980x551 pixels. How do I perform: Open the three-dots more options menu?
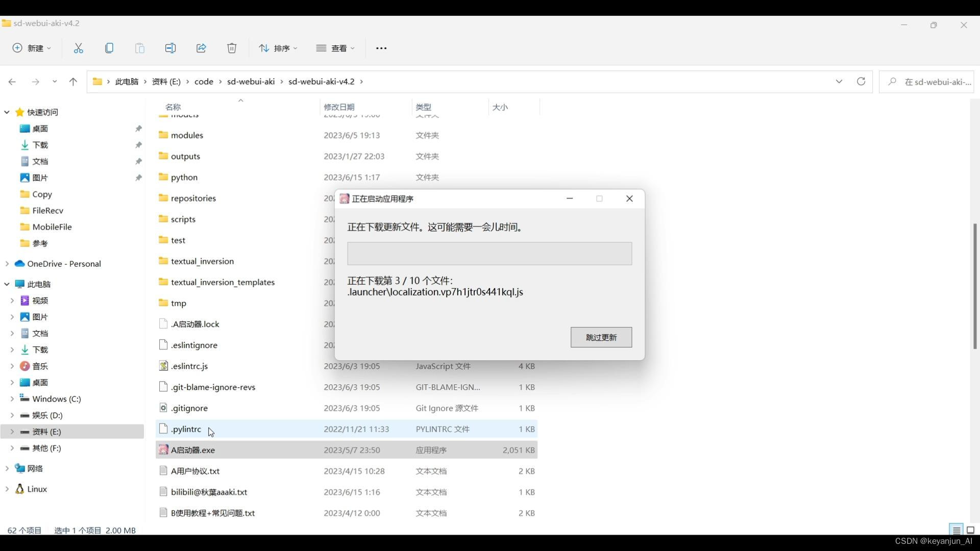pyautogui.click(x=381, y=48)
